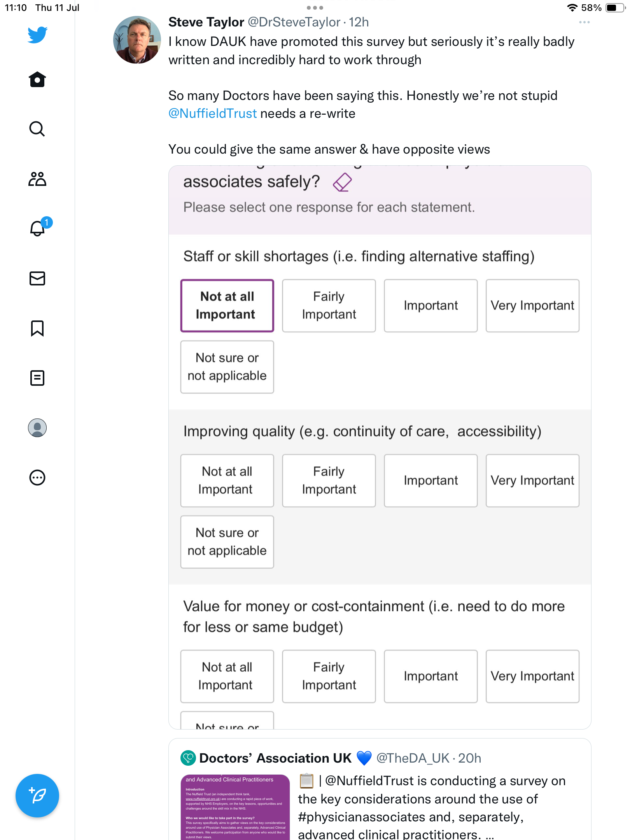Open Lists icon in sidebar
The image size is (630, 840).
coord(37,378)
